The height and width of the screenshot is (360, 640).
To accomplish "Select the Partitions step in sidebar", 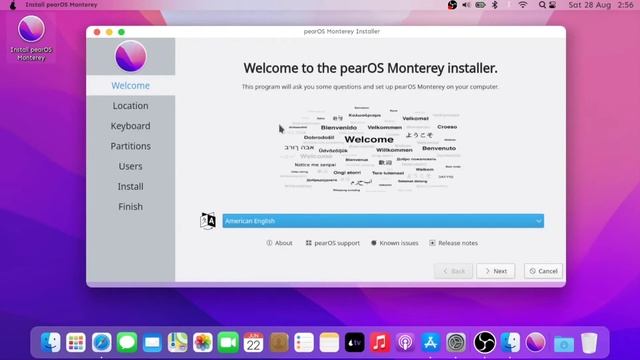I will [x=131, y=146].
